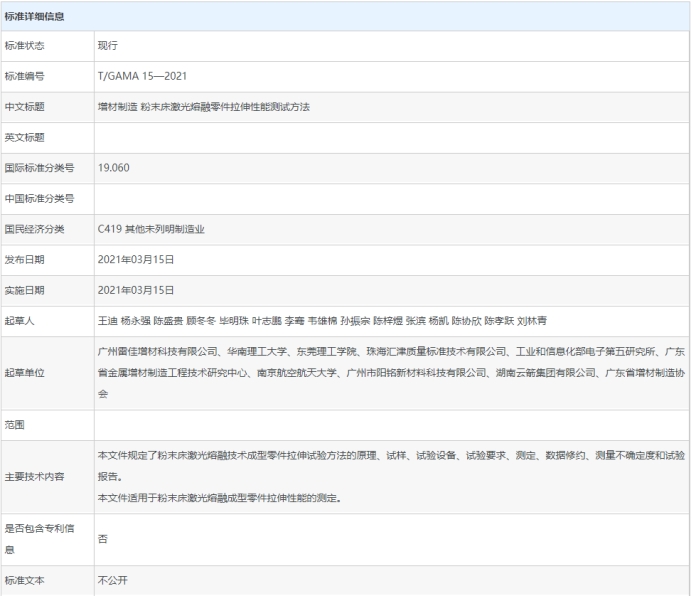Click the 不公开 standard text value
The height and width of the screenshot is (596, 692).
(x=113, y=580)
